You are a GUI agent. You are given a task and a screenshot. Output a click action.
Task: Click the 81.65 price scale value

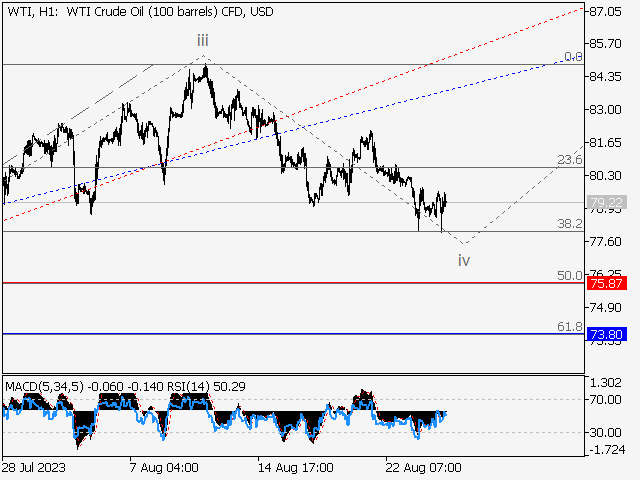pyautogui.click(x=606, y=142)
